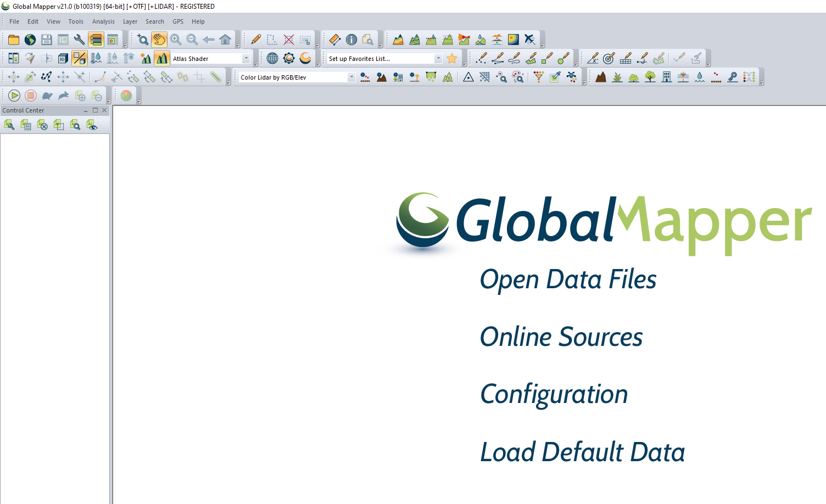Click the Zoom In magnifier icon
This screenshot has height=504, width=826.
tap(176, 40)
